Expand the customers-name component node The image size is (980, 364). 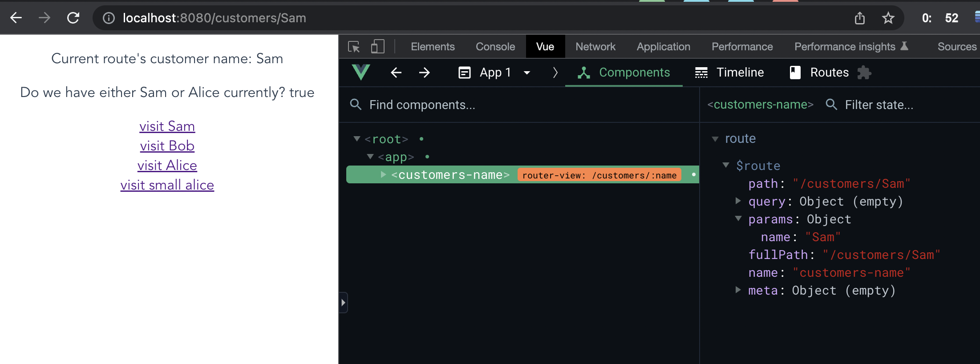[x=383, y=174]
